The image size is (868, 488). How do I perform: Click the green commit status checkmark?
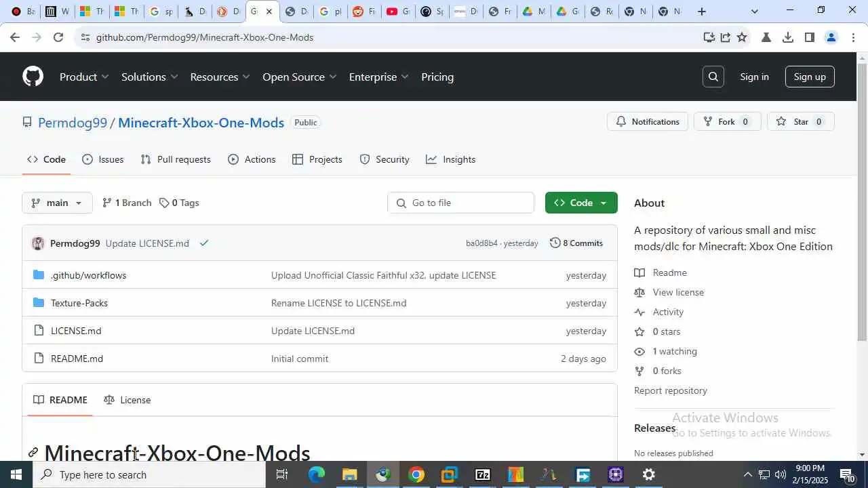point(203,243)
